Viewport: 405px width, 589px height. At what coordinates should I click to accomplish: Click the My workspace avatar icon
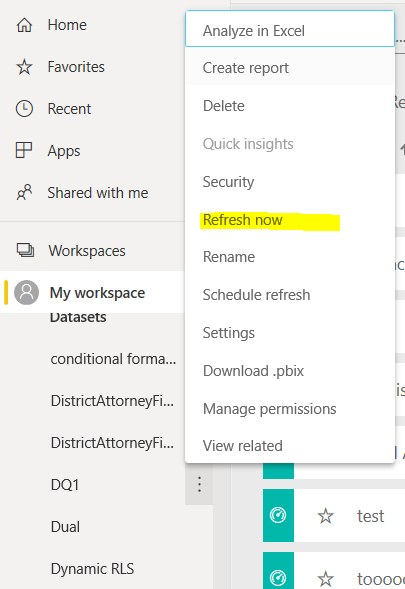click(27, 292)
